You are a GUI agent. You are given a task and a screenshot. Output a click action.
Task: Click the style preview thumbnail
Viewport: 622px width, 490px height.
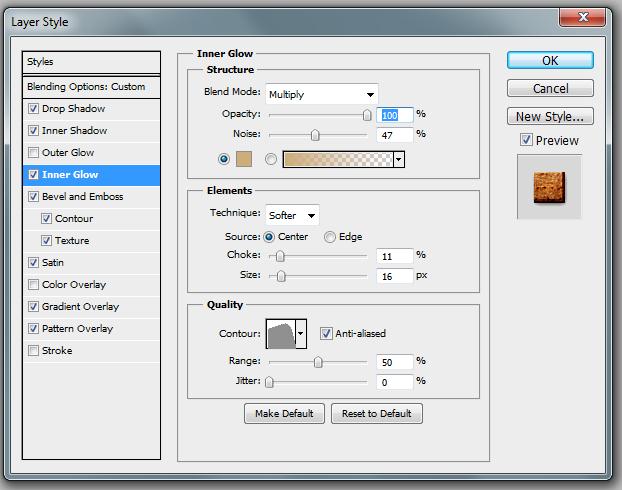(x=549, y=186)
